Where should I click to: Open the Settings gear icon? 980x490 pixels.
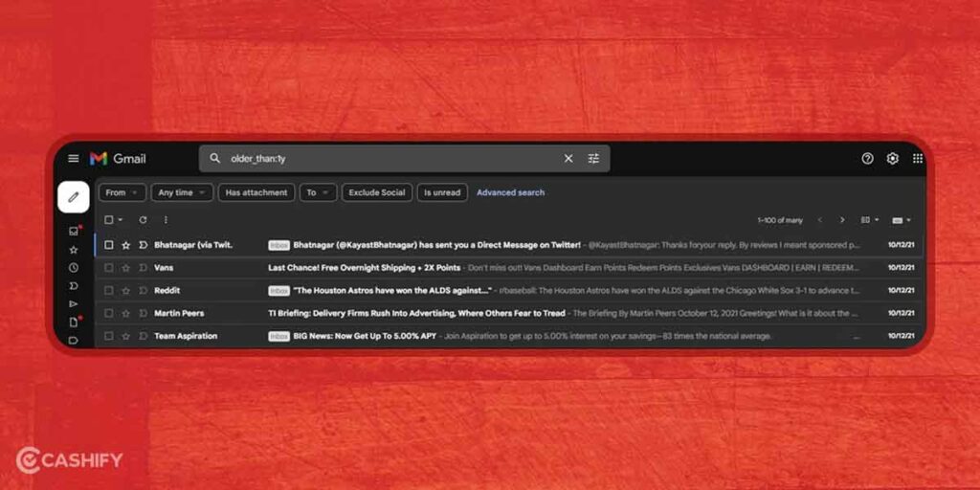point(893,159)
